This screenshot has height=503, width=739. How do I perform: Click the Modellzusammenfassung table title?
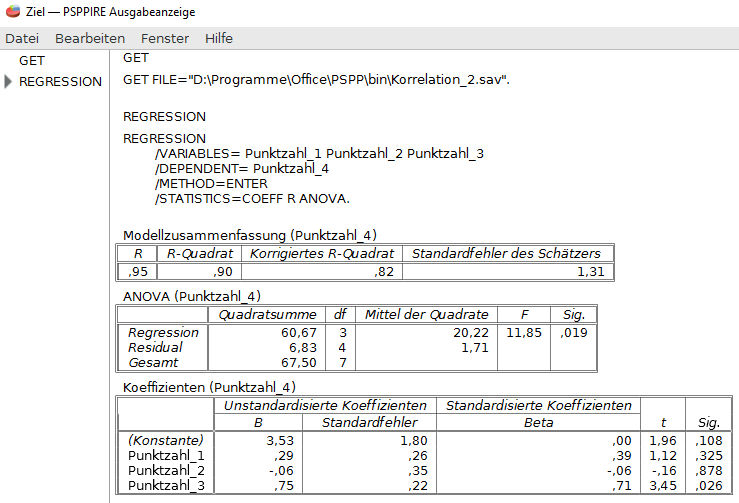pos(249,235)
